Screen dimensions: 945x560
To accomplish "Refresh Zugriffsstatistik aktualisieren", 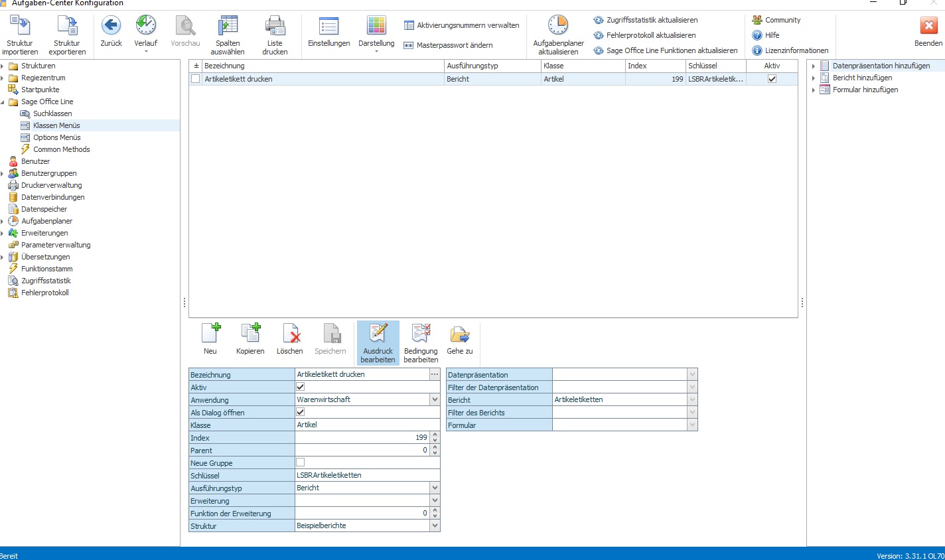I will click(x=646, y=20).
